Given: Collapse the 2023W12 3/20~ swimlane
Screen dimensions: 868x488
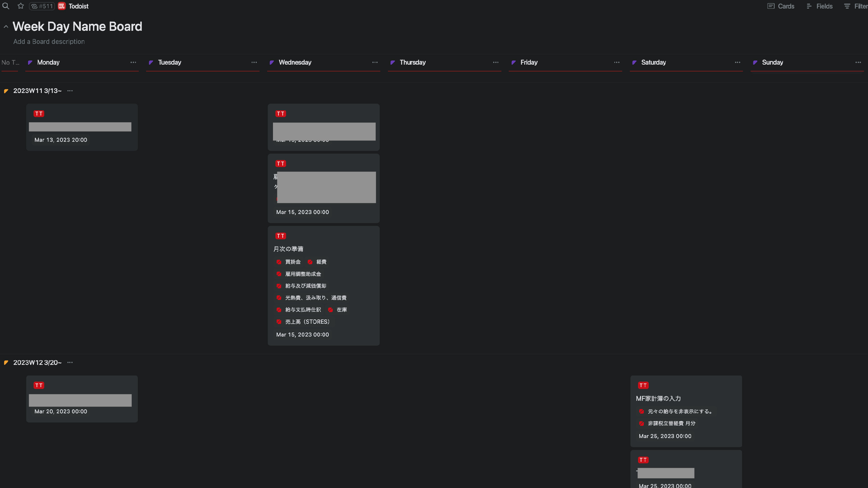Looking at the screenshot, I should [6, 362].
